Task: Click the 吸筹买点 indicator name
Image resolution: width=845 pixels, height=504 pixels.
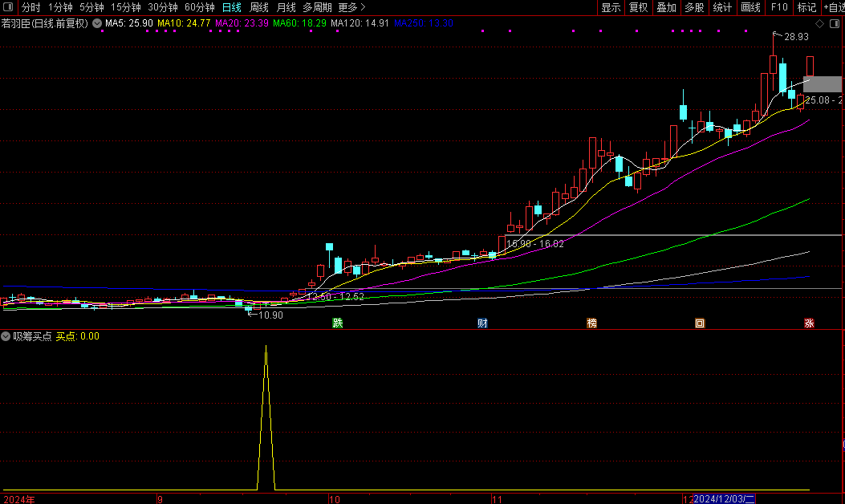Action: 32,336
